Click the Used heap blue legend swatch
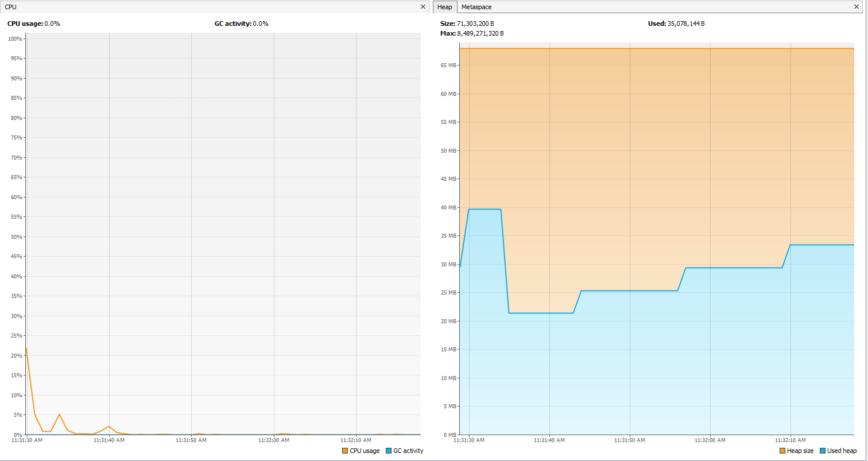 pyautogui.click(x=823, y=451)
